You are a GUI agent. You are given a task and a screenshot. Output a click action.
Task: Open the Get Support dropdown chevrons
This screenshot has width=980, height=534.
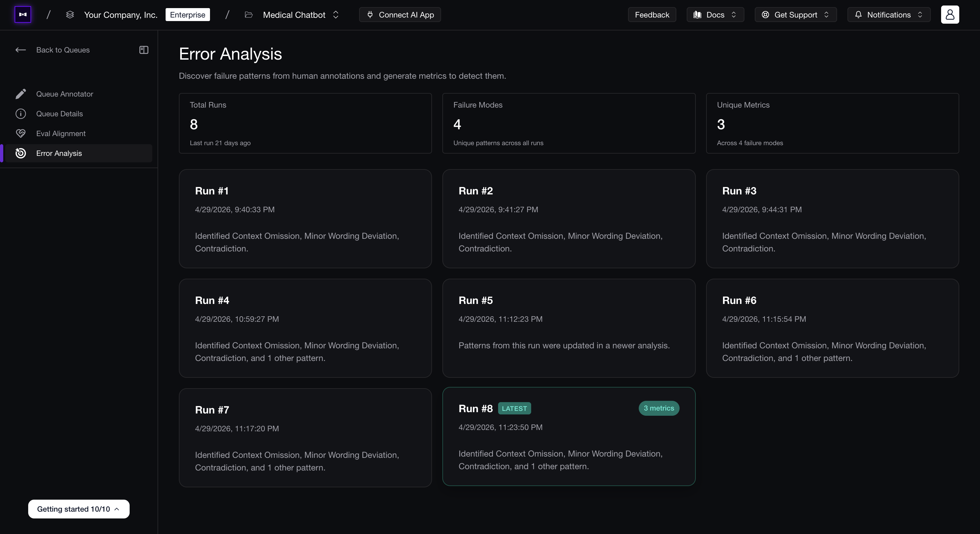pyautogui.click(x=826, y=15)
